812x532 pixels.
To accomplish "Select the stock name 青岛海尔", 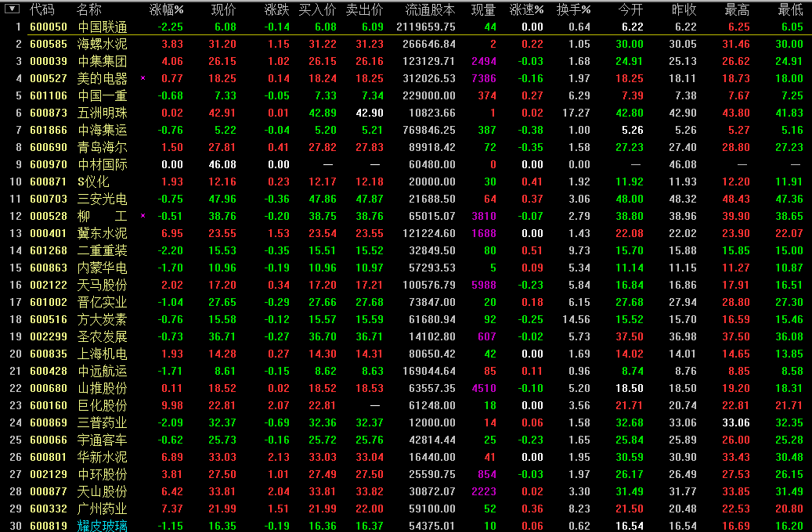I will [102, 148].
